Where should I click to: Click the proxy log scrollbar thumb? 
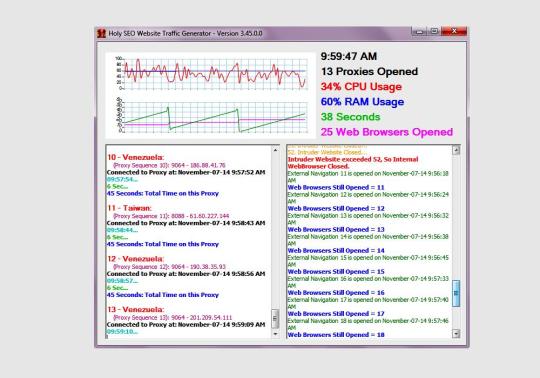275,318
